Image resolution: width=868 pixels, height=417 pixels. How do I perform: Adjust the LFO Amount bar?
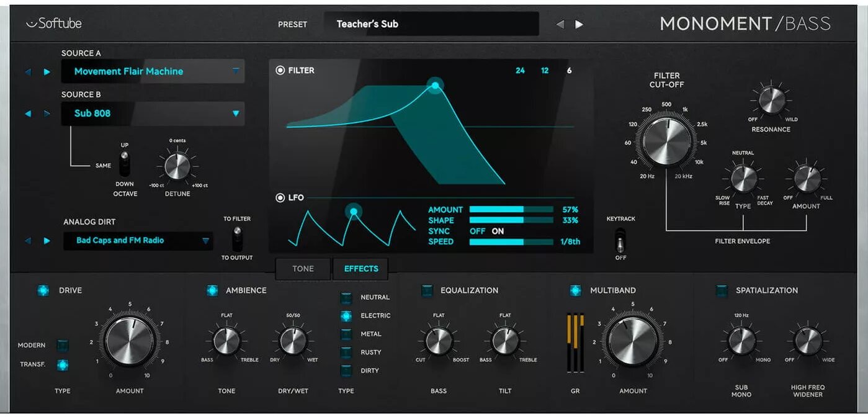point(511,210)
